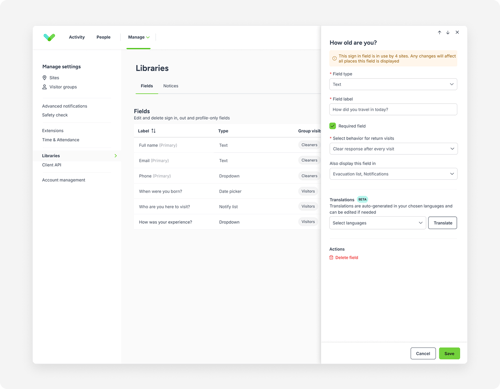Click the Visitor groups person icon

(x=44, y=87)
